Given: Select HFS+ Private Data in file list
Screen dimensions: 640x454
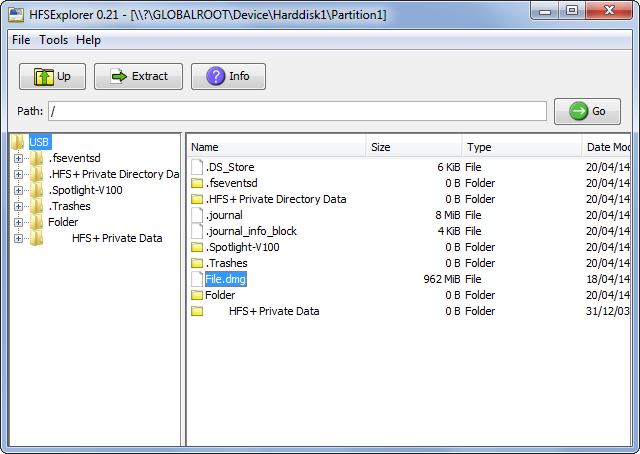Looking at the screenshot, I should tap(274, 311).
